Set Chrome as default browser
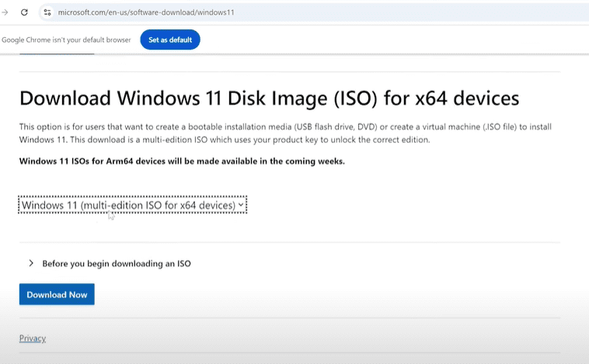The width and height of the screenshot is (589, 364). click(x=169, y=40)
